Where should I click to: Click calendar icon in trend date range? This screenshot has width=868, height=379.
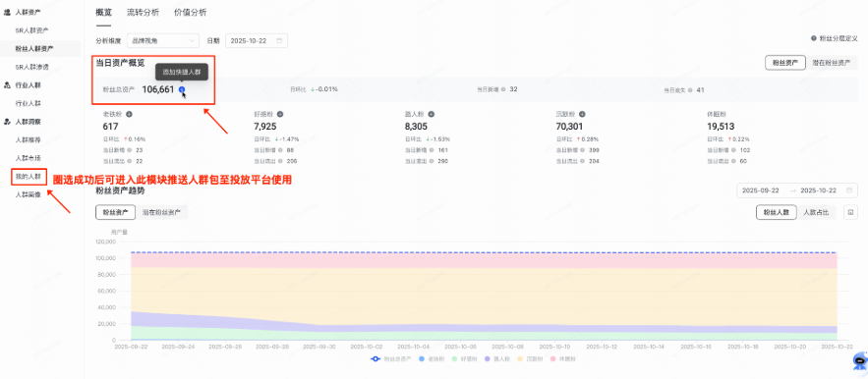[x=848, y=190]
